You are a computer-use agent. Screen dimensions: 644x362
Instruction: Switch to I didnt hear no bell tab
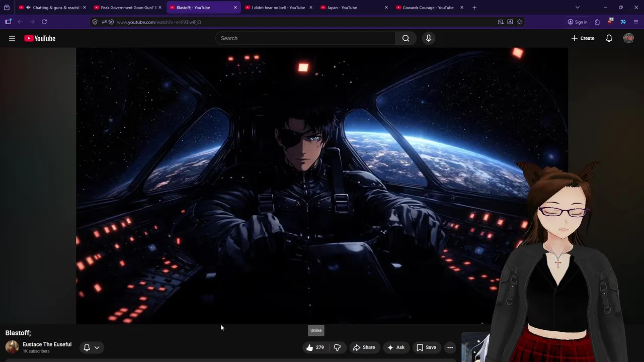click(279, 8)
